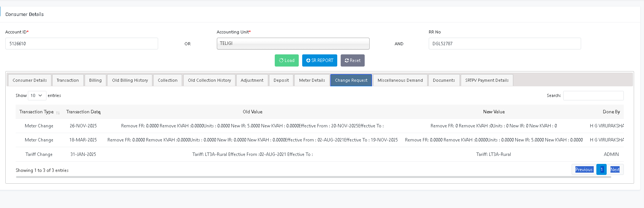This screenshot has width=644, height=208.
Task: Open the Miscellaneous Demand tab
Action: [400, 80]
